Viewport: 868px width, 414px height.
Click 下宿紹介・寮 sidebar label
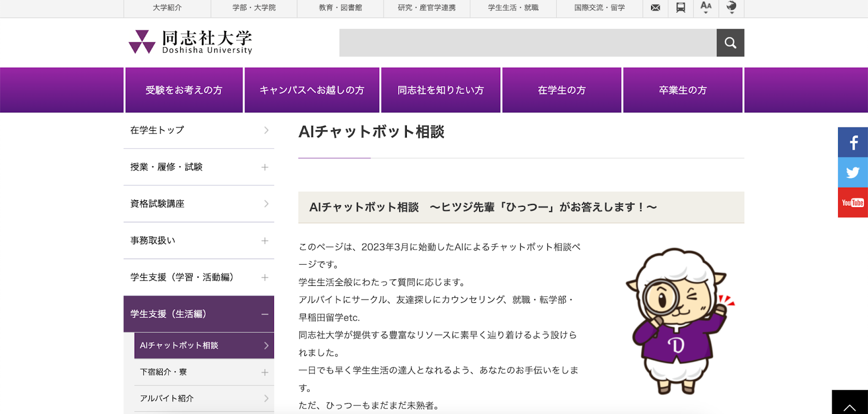pyautogui.click(x=163, y=372)
